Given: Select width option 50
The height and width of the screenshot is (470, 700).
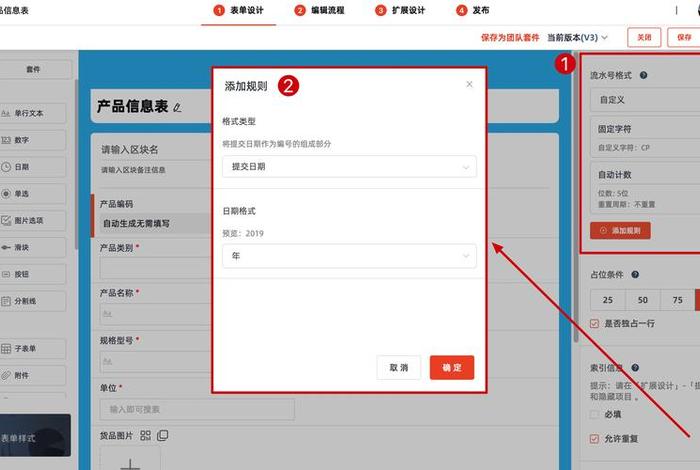Looking at the screenshot, I should tap(642, 300).
